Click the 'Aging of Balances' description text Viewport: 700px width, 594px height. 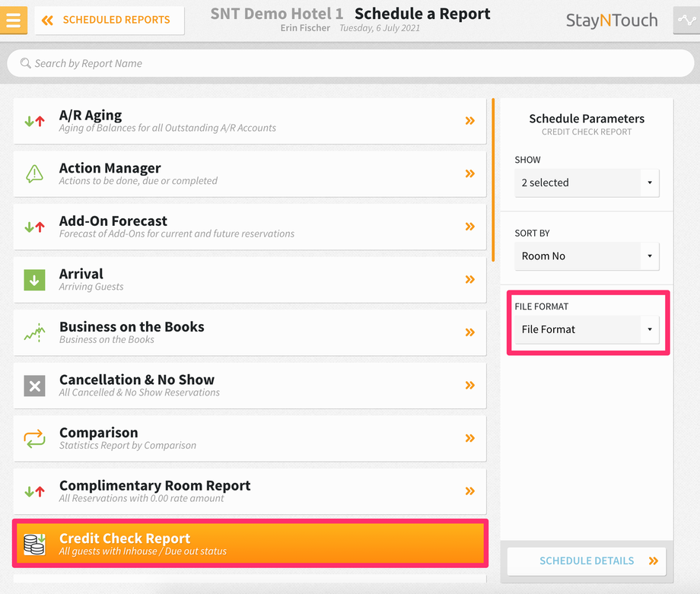coord(167,128)
